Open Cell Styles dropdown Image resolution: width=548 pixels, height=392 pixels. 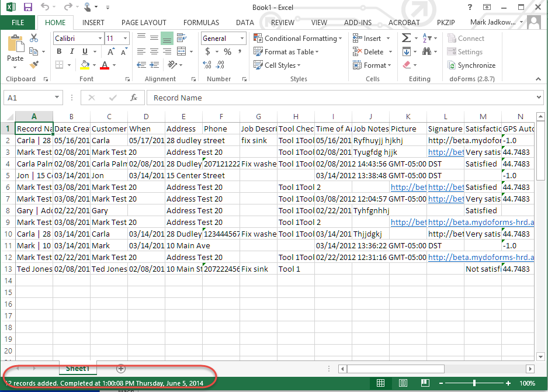pos(277,65)
